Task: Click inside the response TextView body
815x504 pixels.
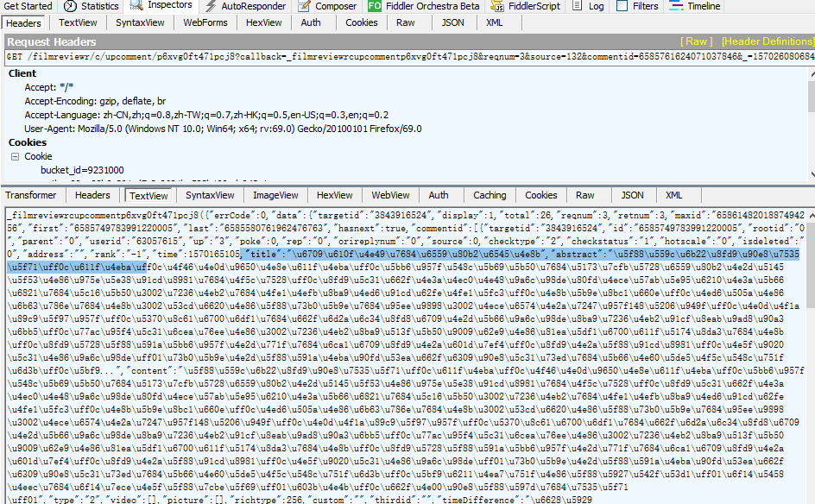Action: click(406, 356)
